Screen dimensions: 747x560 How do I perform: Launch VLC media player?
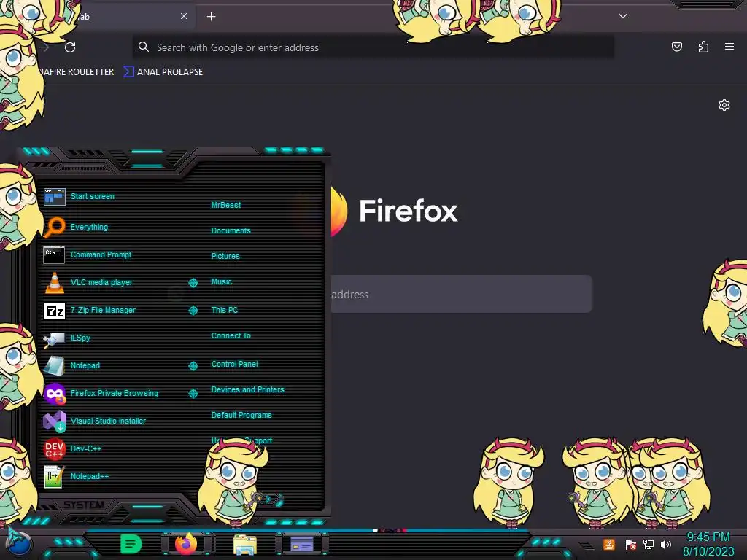[x=88, y=282]
